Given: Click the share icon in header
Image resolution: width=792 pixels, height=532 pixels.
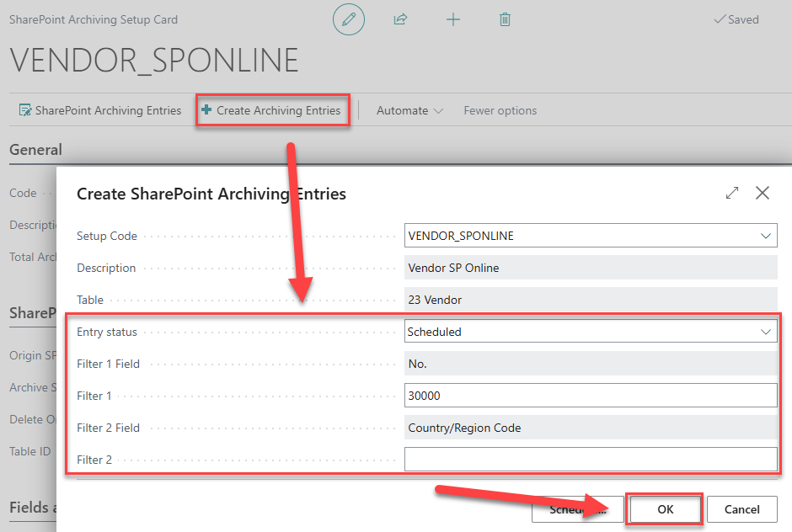Looking at the screenshot, I should (401, 19).
